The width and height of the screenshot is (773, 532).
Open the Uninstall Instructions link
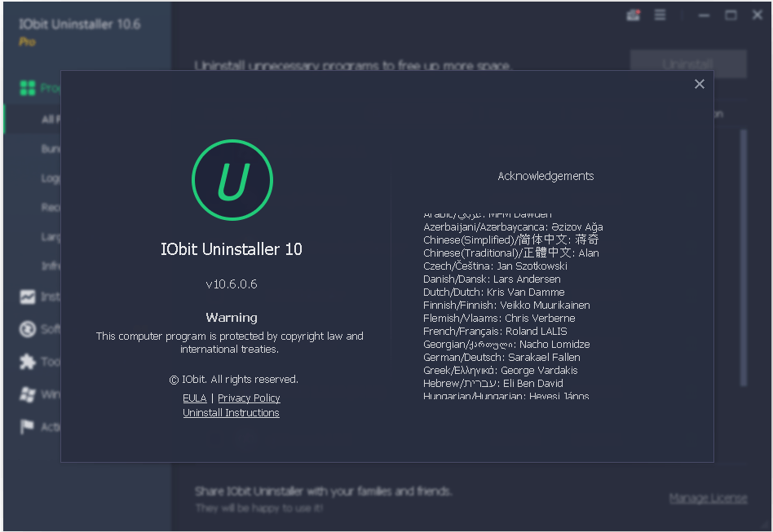pyautogui.click(x=232, y=413)
